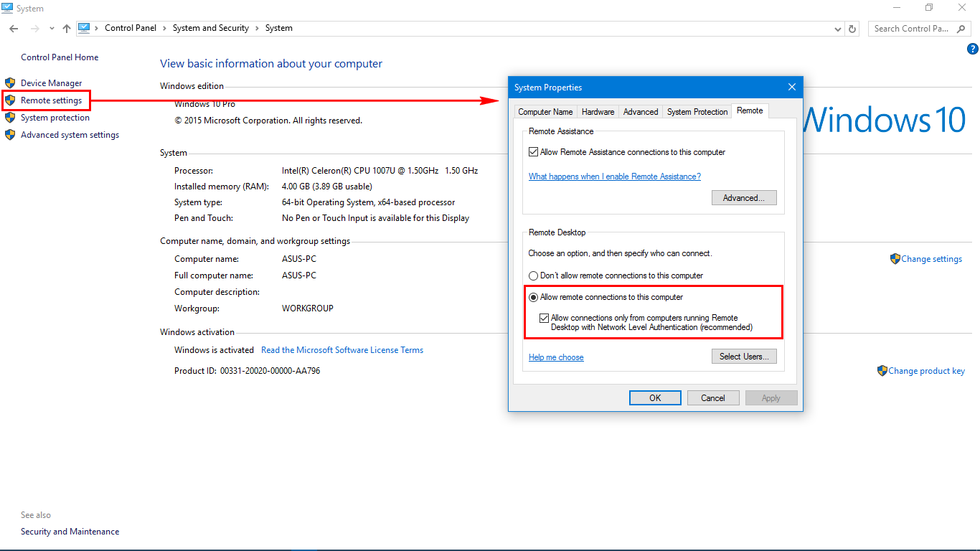The width and height of the screenshot is (980, 551).
Task: Switch to the Hardware tab
Action: (598, 112)
